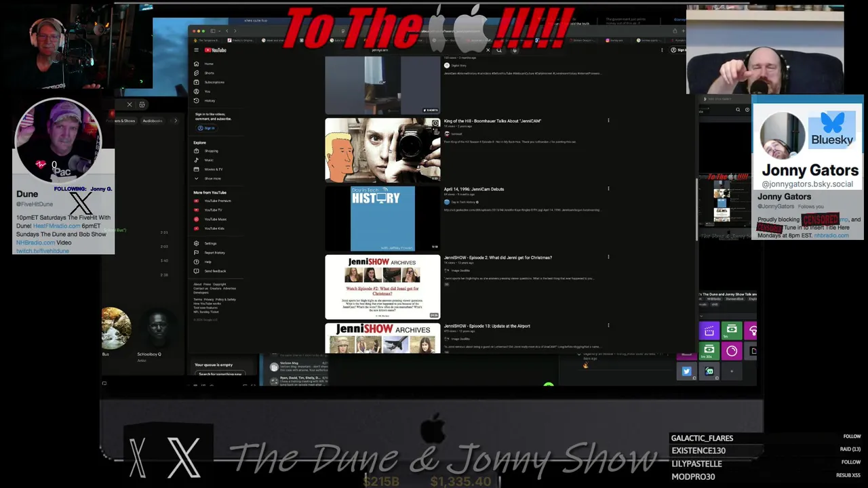This screenshot has height=488, width=868.
Task: Open YouTube Help
Action: [203, 262]
